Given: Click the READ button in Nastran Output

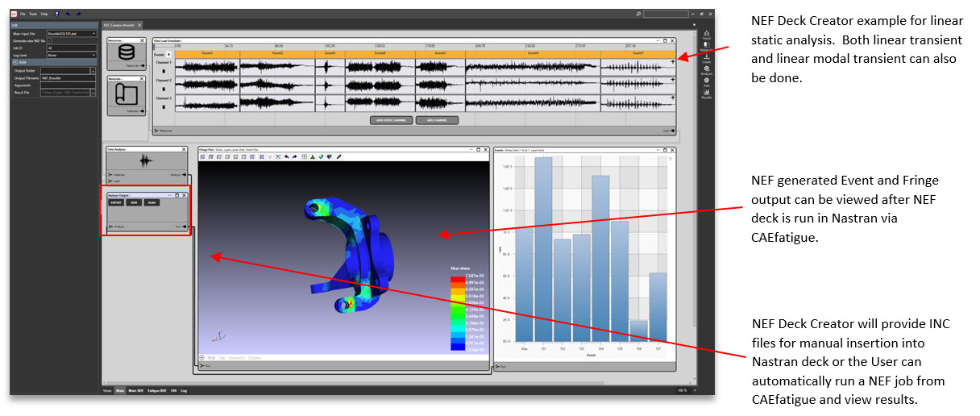Looking at the screenshot, I should [x=152, y=202].
